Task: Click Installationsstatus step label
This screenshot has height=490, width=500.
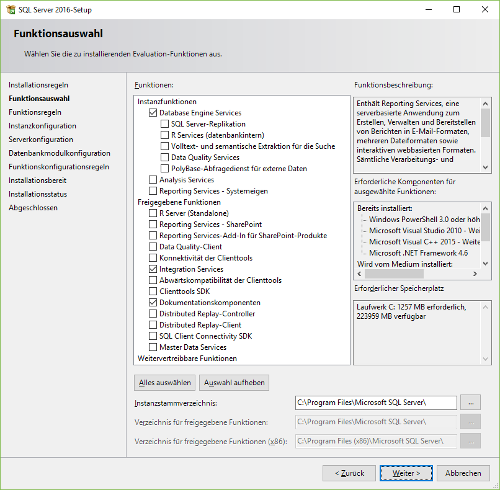Action: coord(38,194)
